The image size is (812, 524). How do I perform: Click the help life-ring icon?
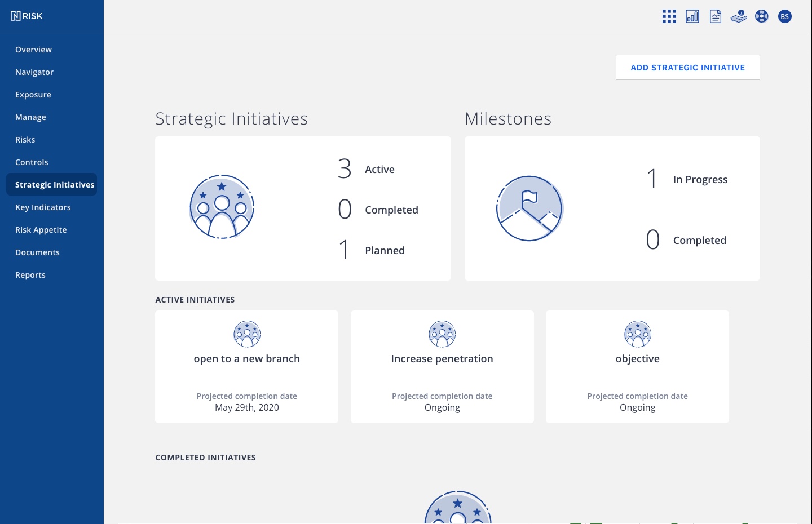tap(761, 16)
